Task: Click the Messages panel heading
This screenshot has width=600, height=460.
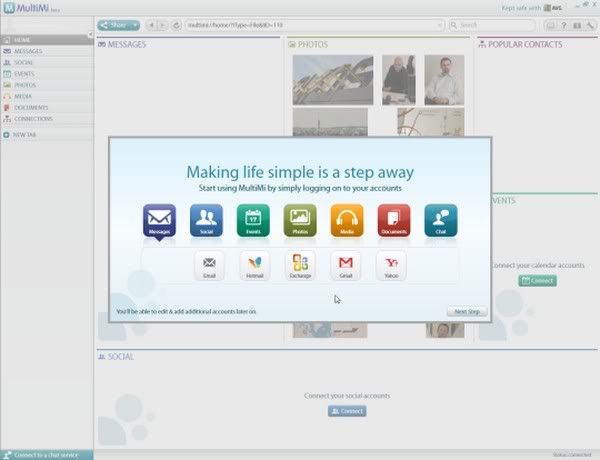Action: [122, 44]
